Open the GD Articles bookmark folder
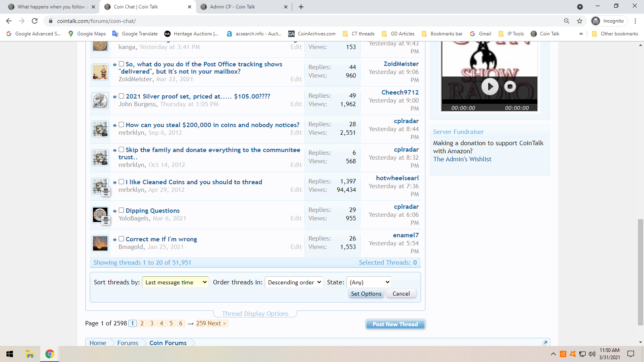This screenshot has width=644, height=362. [398, 34]
